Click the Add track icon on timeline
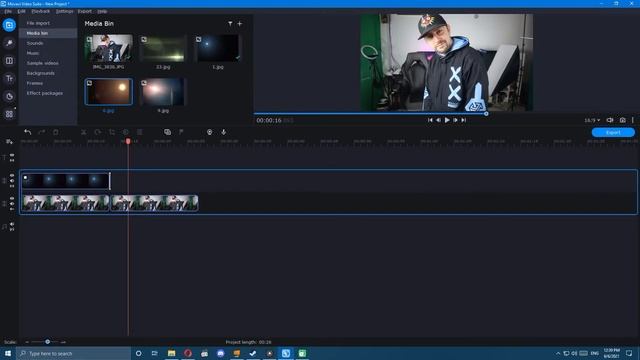The width and height of the screenshot is (640, 360). tap(9, 142)
